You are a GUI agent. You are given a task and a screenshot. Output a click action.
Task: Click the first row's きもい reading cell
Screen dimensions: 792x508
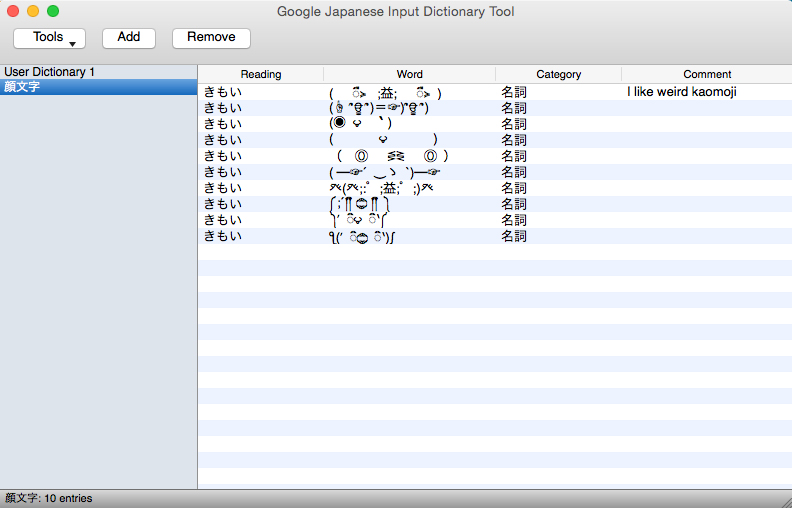223,92
